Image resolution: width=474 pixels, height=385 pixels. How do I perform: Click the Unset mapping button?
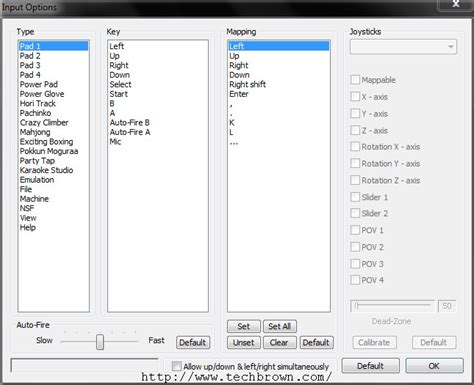click(x=244, y=343)
